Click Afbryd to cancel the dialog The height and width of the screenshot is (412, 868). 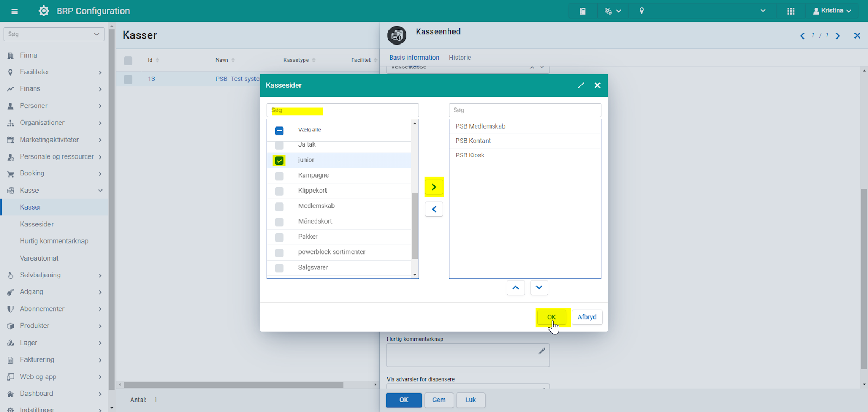pyautogui.click(x=587, y=317)
